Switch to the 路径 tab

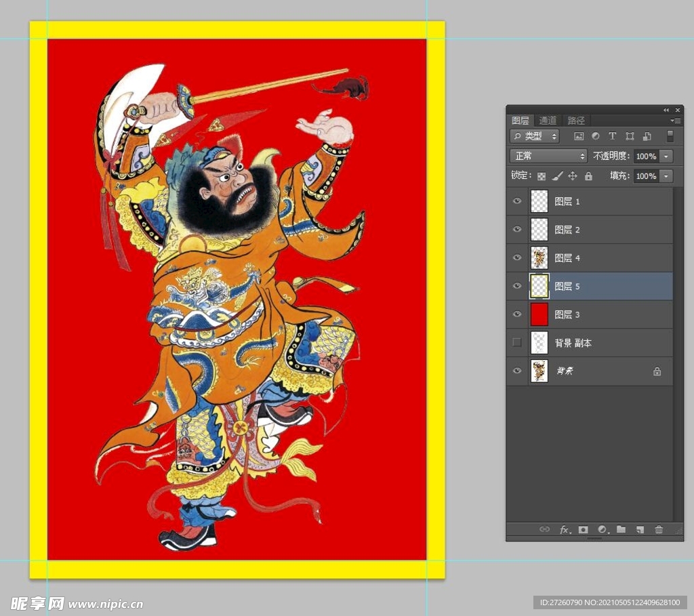pos(576,121)
